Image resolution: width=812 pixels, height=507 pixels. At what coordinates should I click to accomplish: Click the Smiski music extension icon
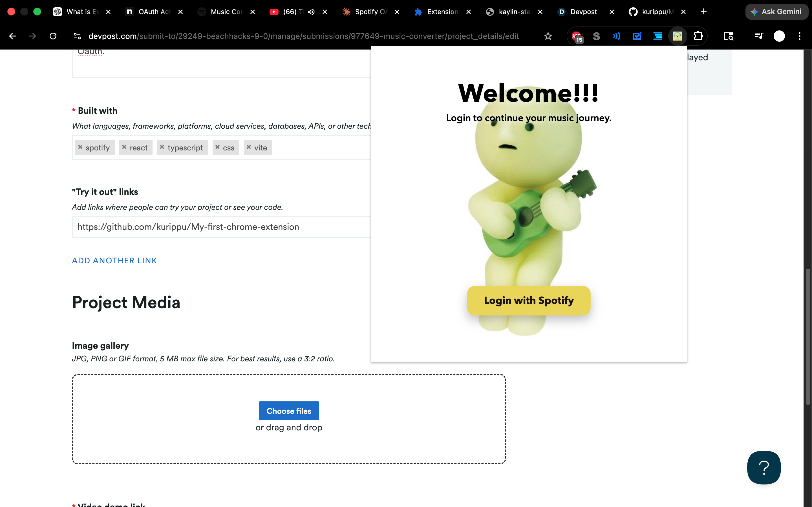[678, 36]
